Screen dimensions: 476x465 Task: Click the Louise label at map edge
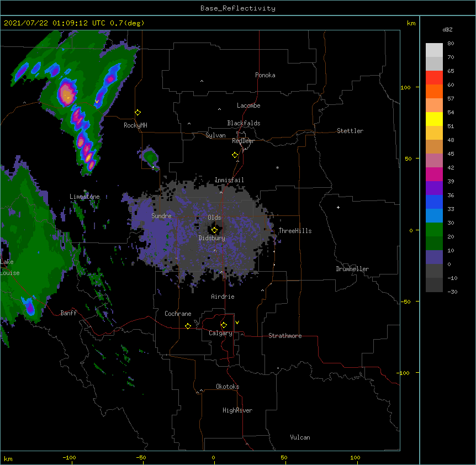(x=10, y=273)
